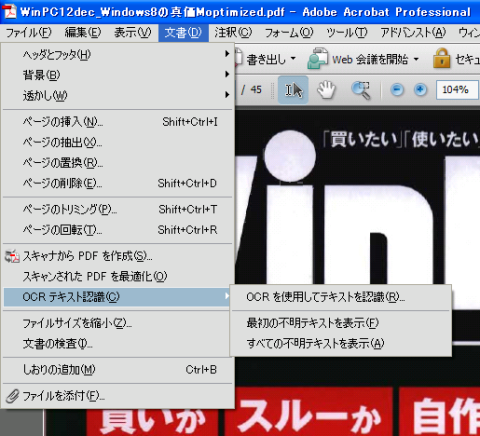Click the 45 total page count
The width and height of the screenshot is (480, 436).
pyautogui.click(x=256, y=89)
